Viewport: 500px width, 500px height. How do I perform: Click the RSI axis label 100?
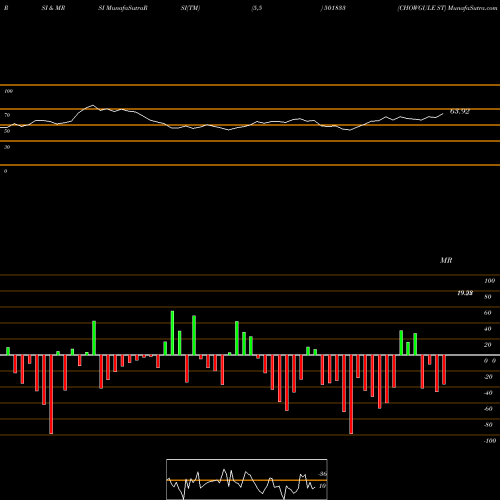[x=8, y=91]
